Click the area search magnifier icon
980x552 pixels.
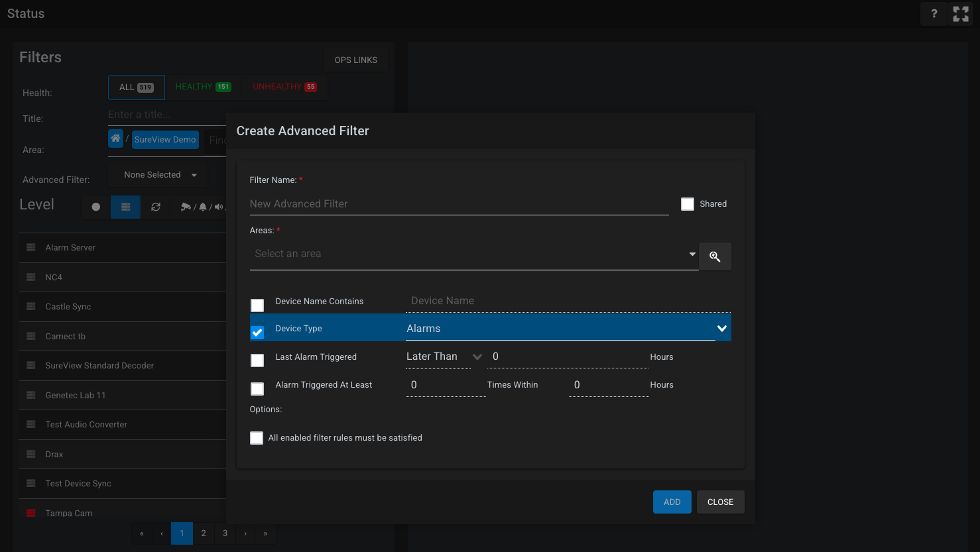(x=715, y=256)
